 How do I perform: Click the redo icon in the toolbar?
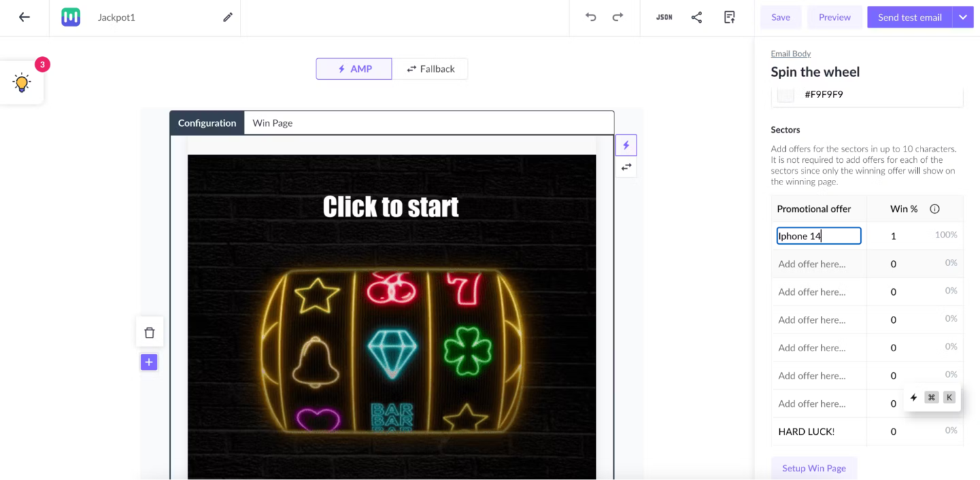click(617, 17)
